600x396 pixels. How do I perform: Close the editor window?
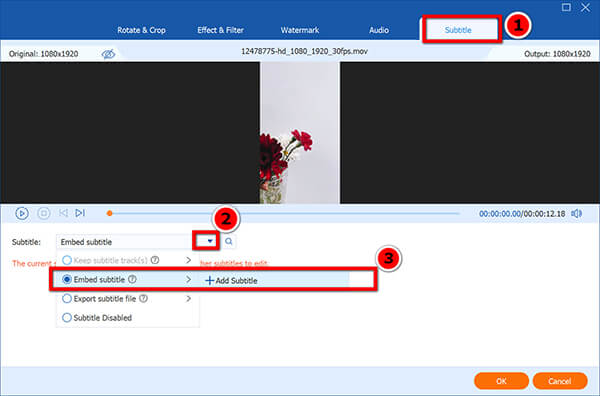point(585,7)
